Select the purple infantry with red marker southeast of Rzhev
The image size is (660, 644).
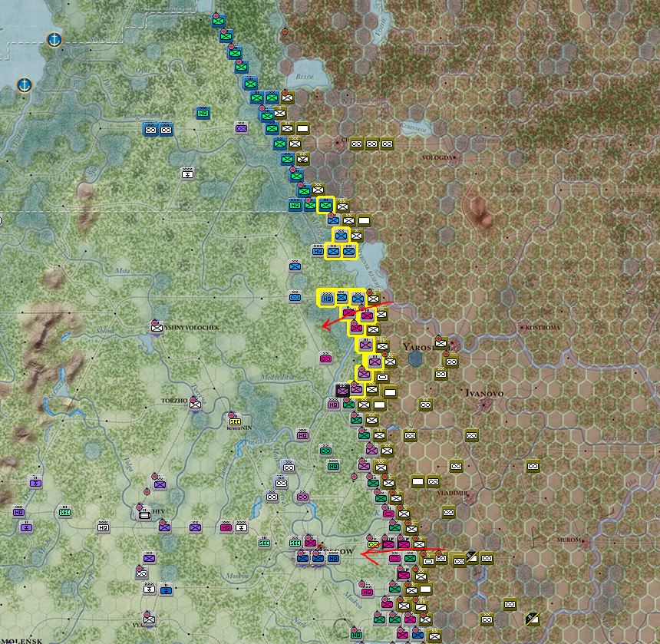coord(165,527)
